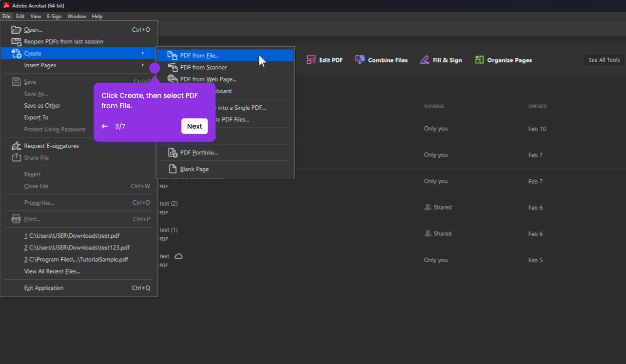Click the File menu title
The image size is (626, 364).
[6, 17]
